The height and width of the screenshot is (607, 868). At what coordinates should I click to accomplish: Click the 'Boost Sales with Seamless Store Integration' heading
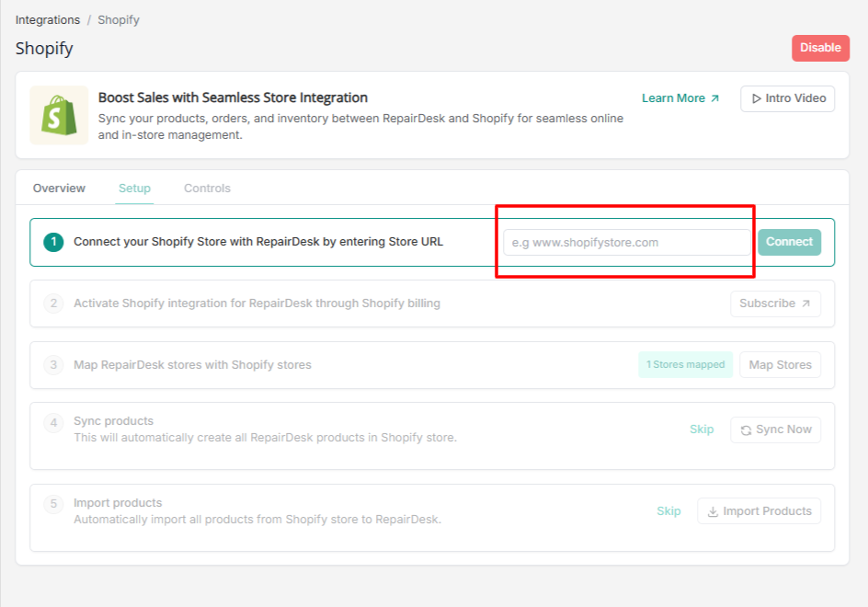coord(233,97)
